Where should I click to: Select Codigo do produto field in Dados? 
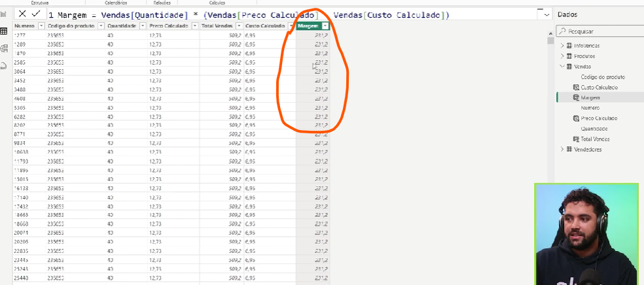(603, 77)
